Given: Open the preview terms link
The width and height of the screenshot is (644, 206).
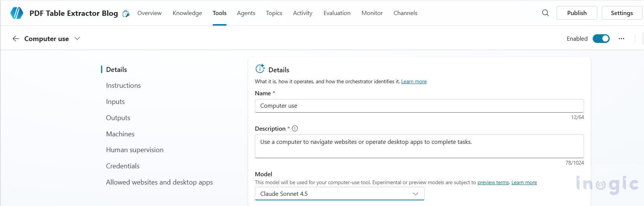Looking at the screenshot, I should click(x=493, y=182).
